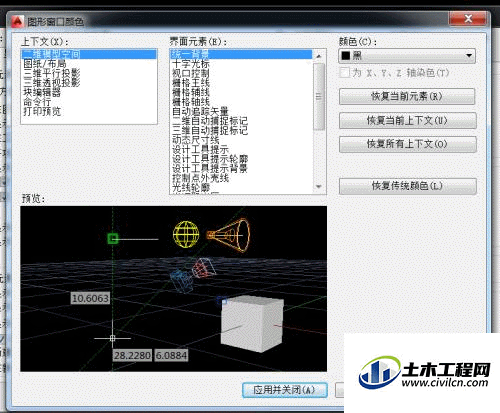Click 应用并关闭(A) button
The height and width of the screenshot is (413, 500).
[285, 390]
